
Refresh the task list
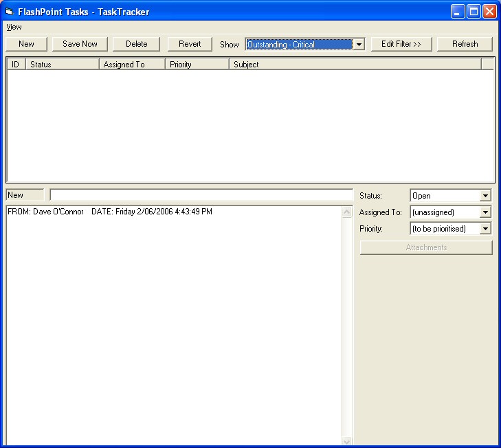click(465, 44)
